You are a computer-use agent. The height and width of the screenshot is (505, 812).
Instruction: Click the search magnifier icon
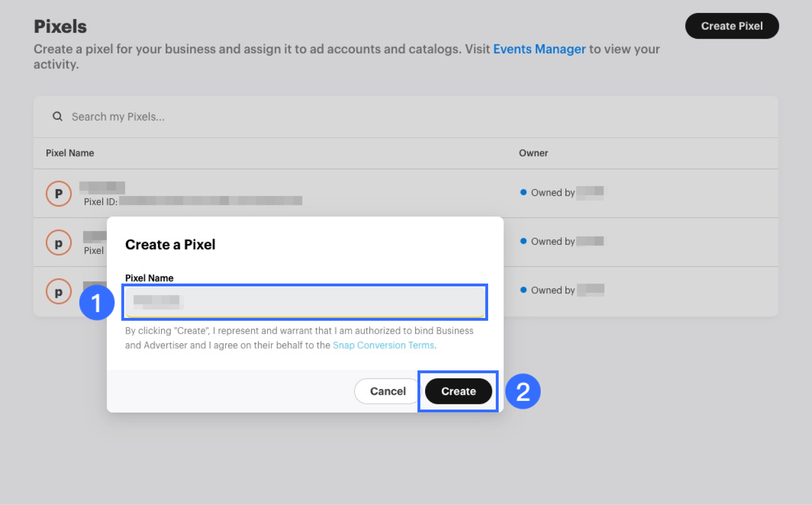click(57, 116)
